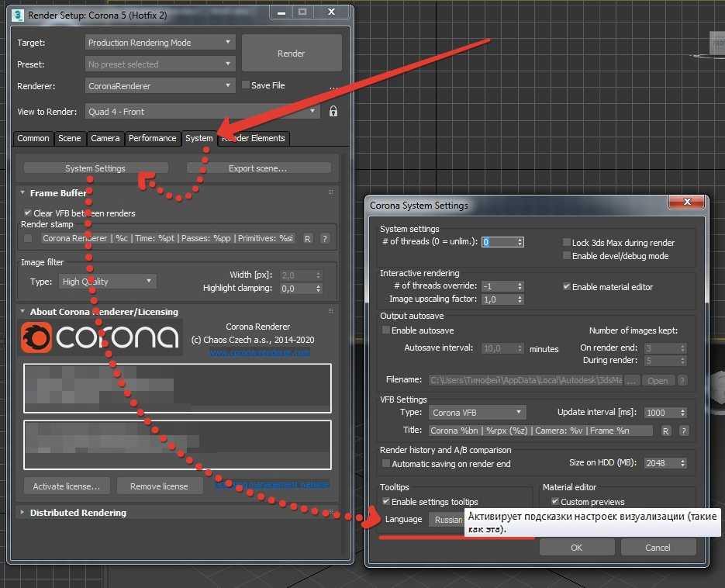Toggle Enable material editor checkbox
725x588 pixels.
click(x=566, y=286)
